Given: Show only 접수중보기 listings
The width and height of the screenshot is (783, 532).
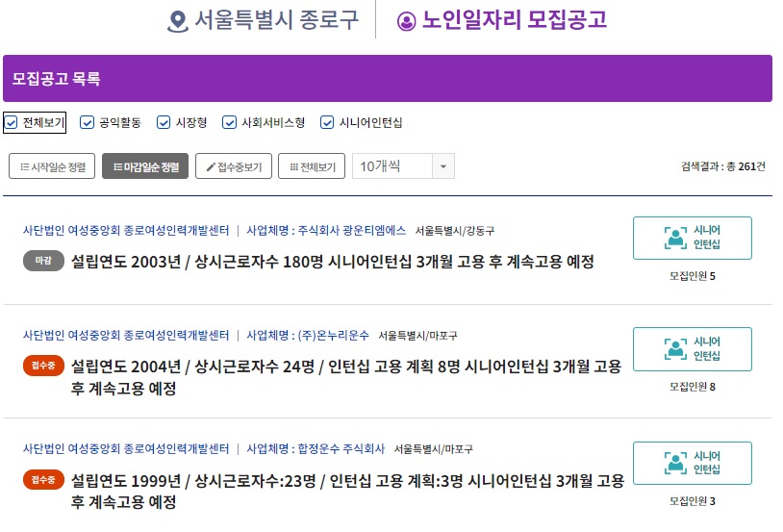Looking at the screenshot, I should [234, 165].
